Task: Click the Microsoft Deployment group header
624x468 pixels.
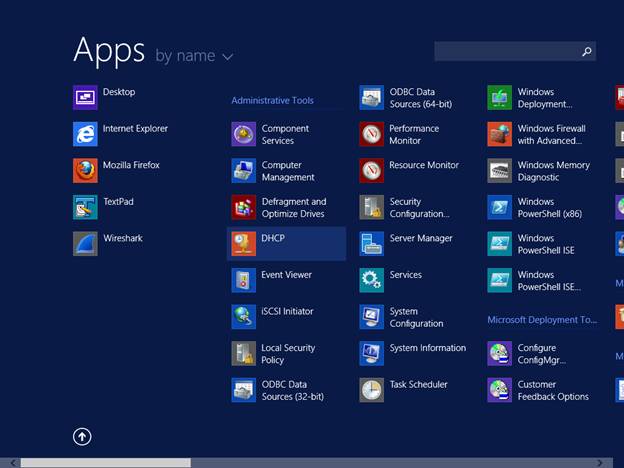Action: point(541,319)
